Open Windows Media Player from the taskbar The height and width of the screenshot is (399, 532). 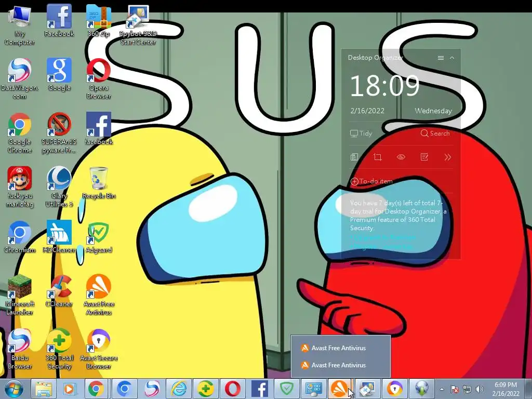(70, 389)
